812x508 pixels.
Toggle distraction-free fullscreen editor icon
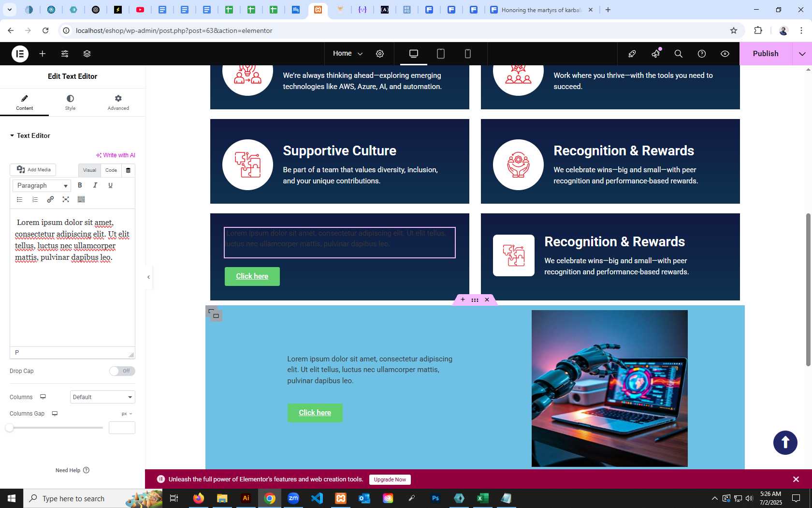pos(66,199)
